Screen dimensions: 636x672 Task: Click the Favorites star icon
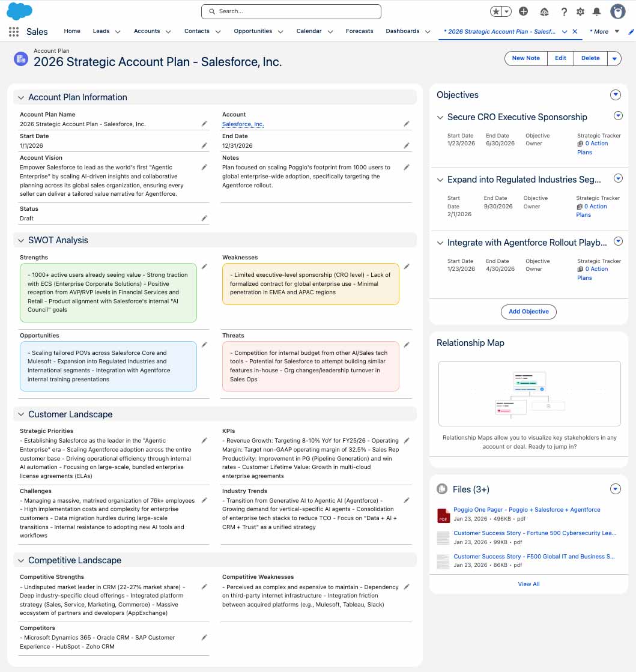[x=496, y=11]
